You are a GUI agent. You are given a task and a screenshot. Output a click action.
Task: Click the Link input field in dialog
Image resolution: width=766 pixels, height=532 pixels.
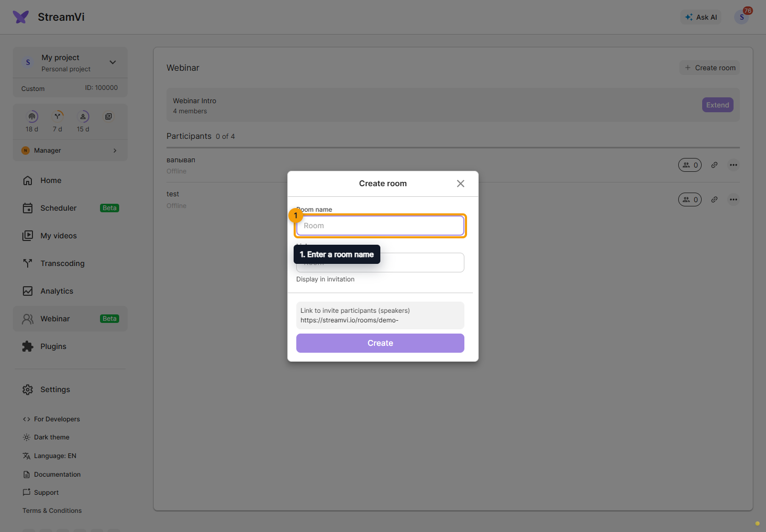(380, 262)
